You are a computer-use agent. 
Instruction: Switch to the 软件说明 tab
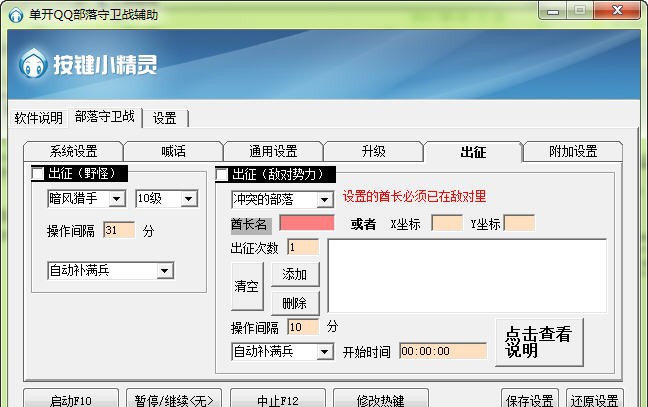(38, 118)
